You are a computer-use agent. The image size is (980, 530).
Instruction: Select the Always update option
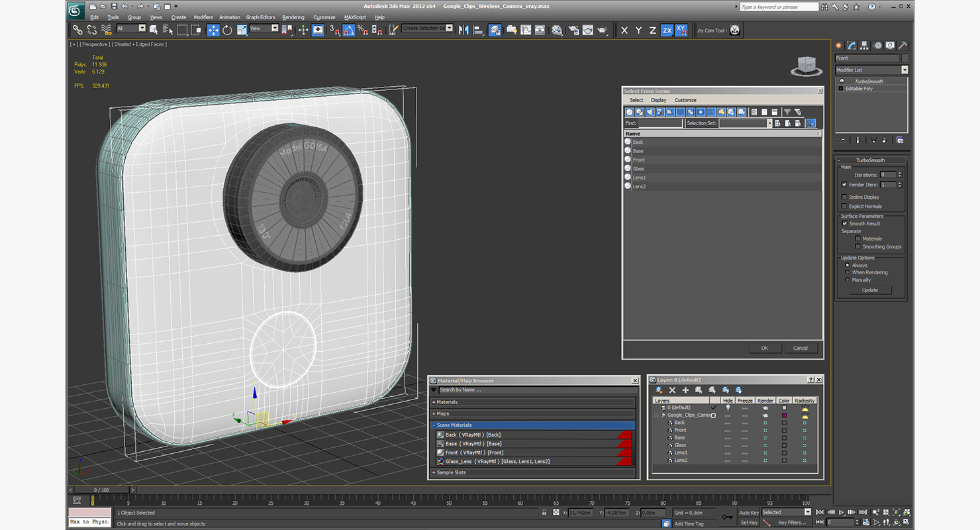[x=847, y=265]
